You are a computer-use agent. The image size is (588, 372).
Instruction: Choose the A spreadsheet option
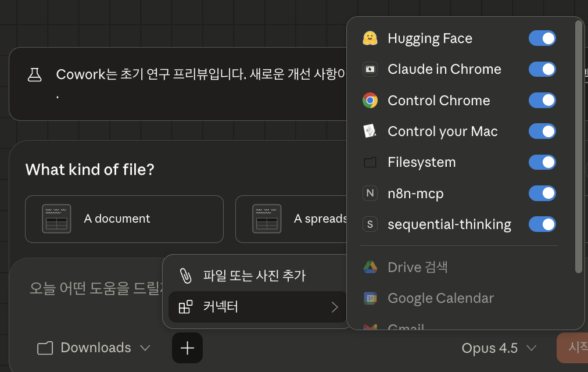coord(291,219)
